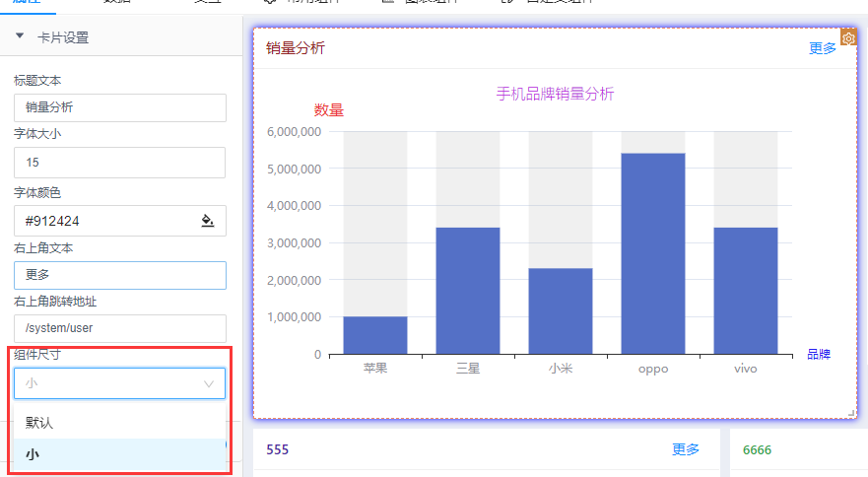868x477 pixels.
Task: Click y-axis value 3,000,000
Action: 294,242
